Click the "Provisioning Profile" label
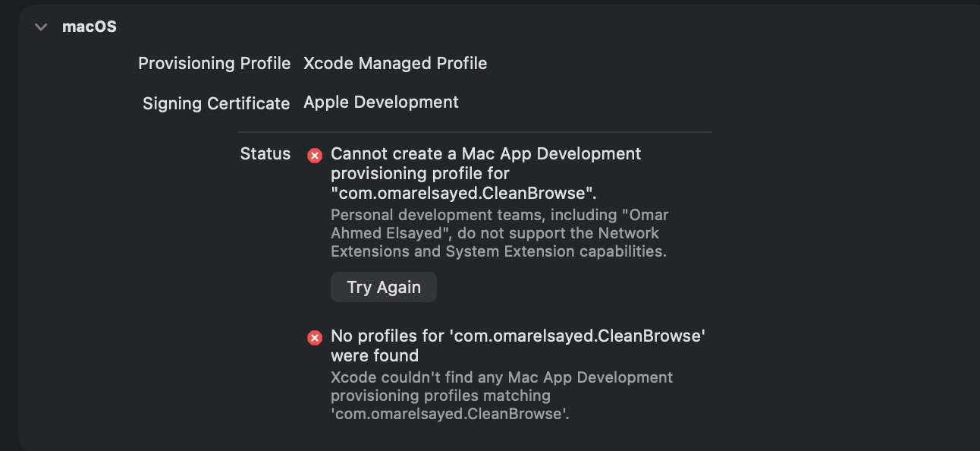 tap(214, 64)
